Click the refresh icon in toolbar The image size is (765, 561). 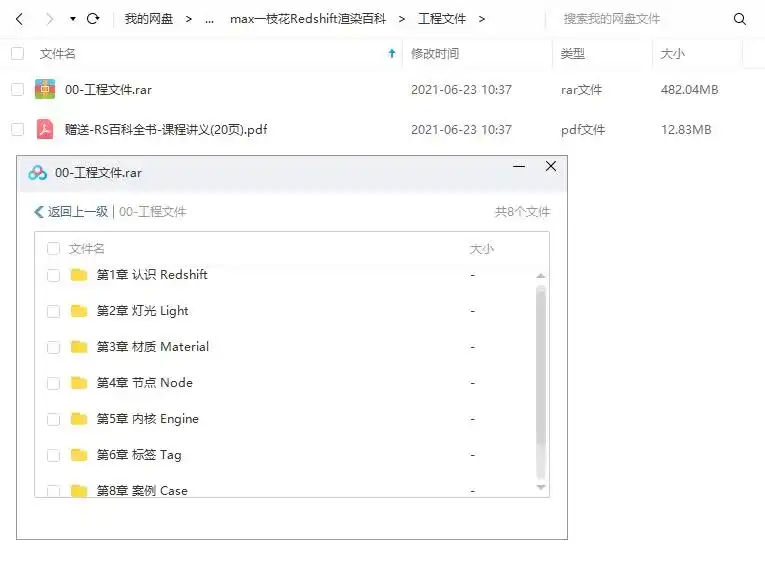93,19
